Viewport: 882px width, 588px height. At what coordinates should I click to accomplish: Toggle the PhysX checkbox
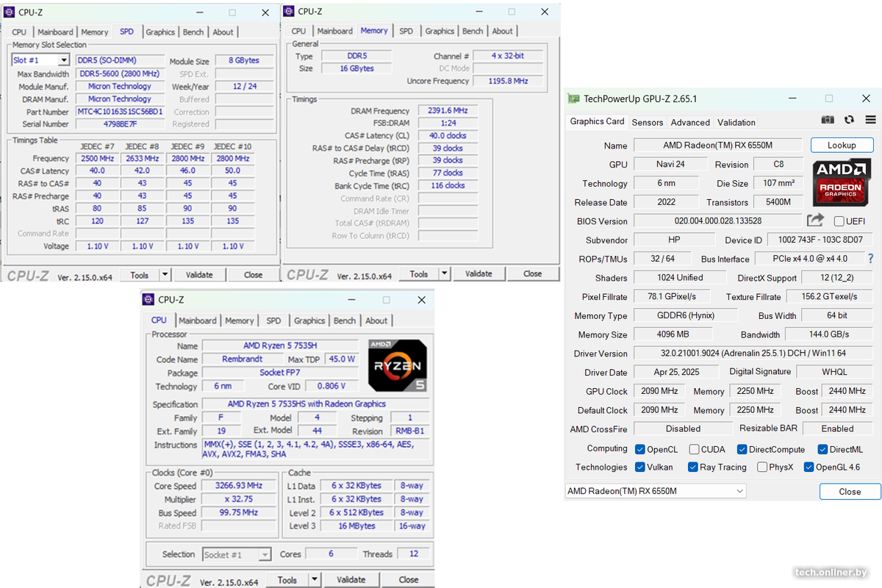[x=762, y=467]
